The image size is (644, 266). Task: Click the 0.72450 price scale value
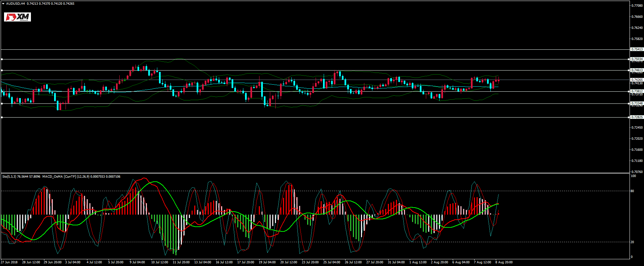point(637,128)
